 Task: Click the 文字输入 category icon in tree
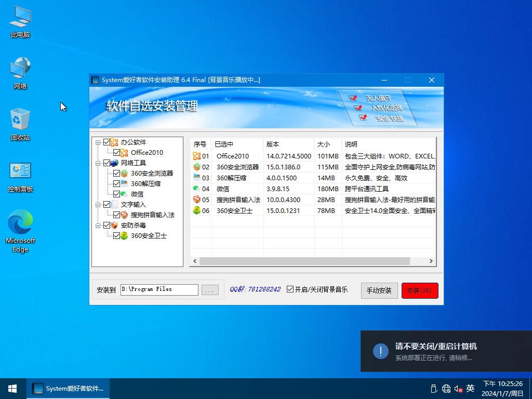[114, 205]
